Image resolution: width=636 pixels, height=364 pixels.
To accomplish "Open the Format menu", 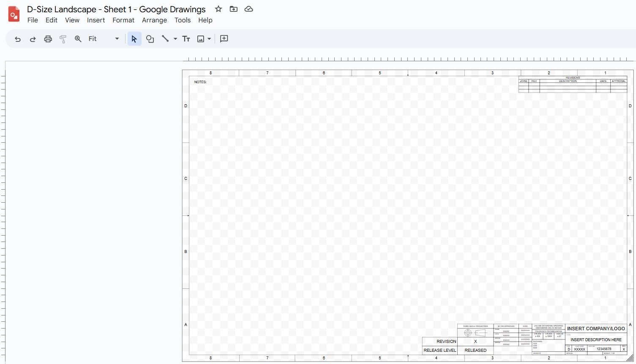I will pos(123,20).
